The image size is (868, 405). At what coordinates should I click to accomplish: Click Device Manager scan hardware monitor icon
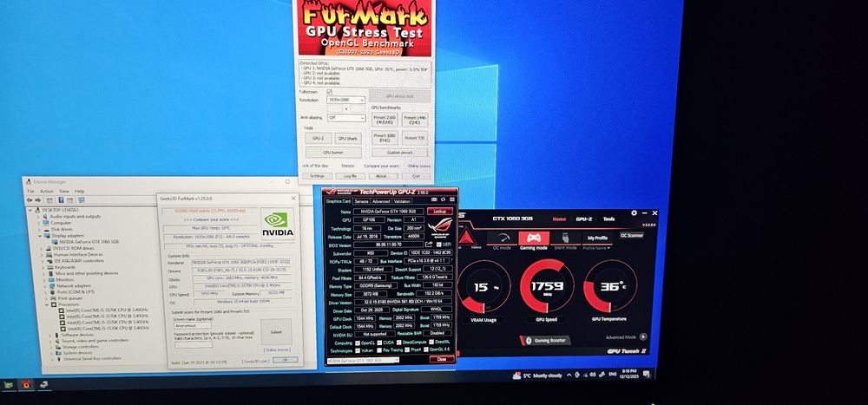(x=82, y=200)
